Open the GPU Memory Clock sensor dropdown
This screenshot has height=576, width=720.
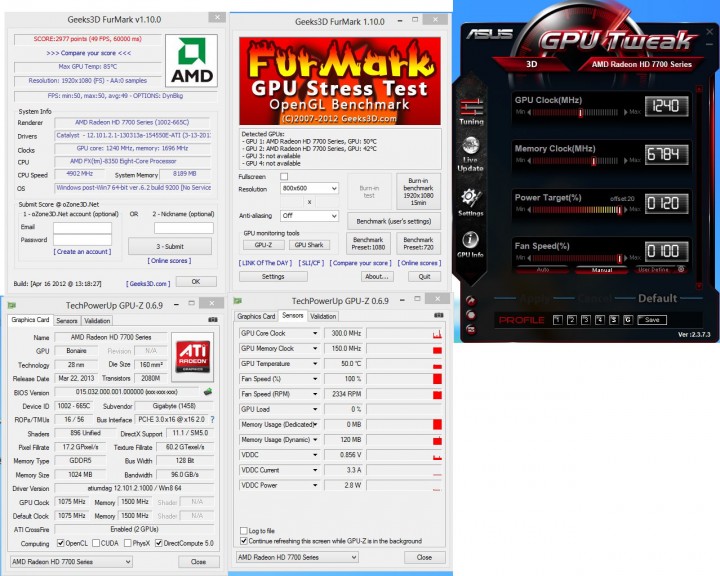(315, 348)
